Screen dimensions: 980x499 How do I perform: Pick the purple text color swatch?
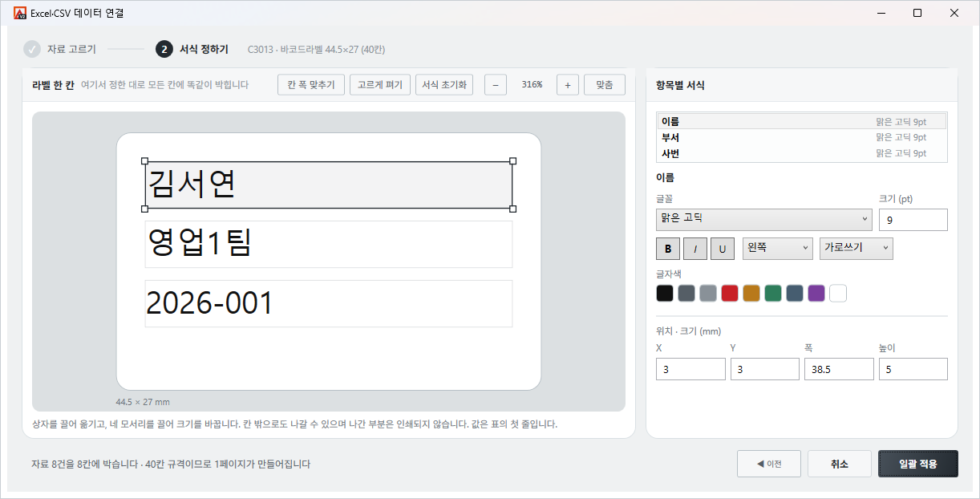pyautogui.click(x=816, y=294)
